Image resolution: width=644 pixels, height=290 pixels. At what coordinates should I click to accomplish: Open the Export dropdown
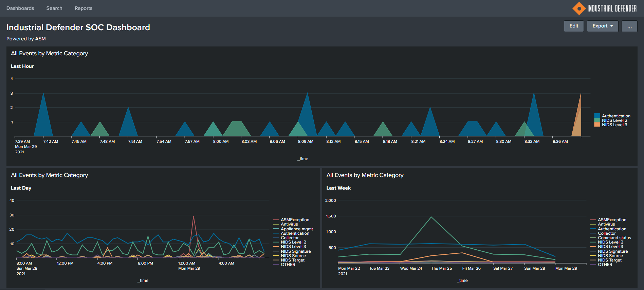pos(603,26)
